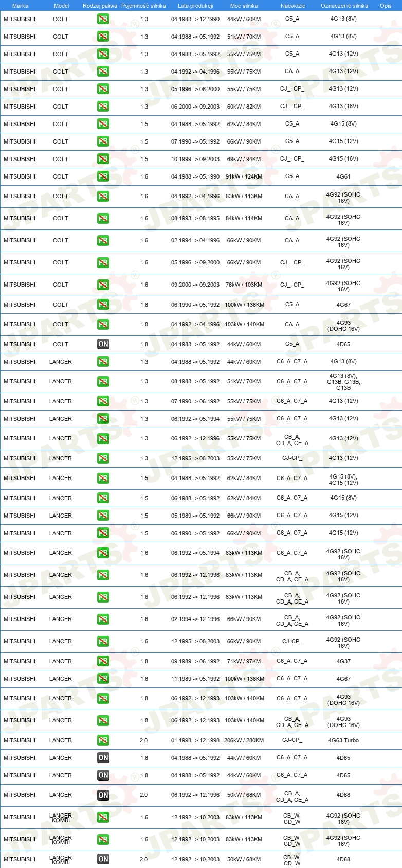Select the '4G37' engine code cell
The width and height of the screenshot is (402, 868).
(x=343, y=661)
